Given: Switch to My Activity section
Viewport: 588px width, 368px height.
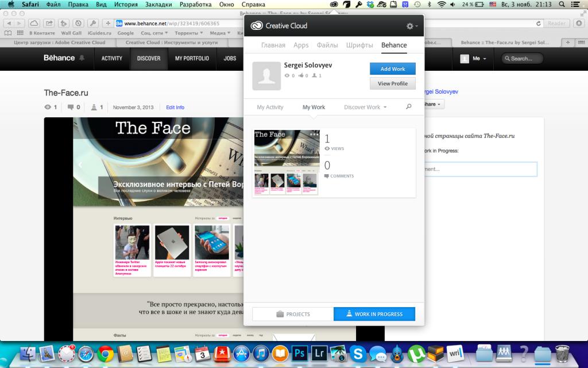Looking at the screenshot, I should pos(270,107).
